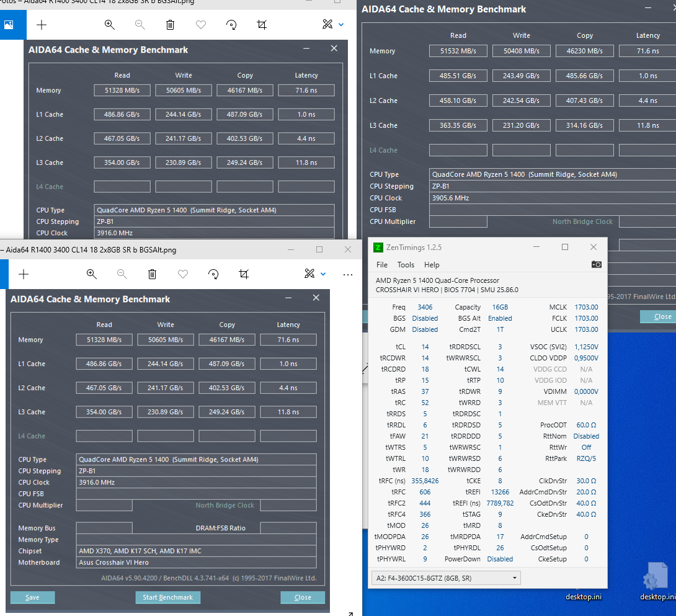Zoom into the image with the magnifier icon
The image size is (676, 616).
[109, 25]
